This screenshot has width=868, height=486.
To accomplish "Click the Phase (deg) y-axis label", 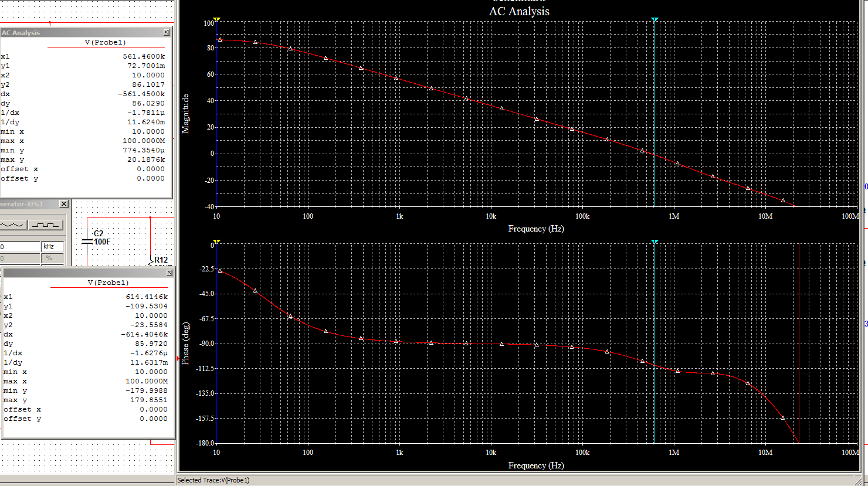I will tap(186, 344).
